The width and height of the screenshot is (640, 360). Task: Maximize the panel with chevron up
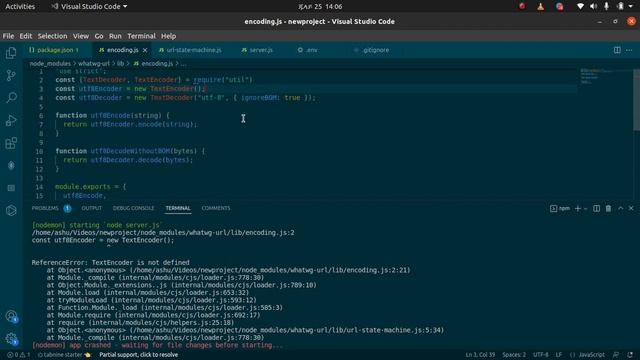click(620, 208)
